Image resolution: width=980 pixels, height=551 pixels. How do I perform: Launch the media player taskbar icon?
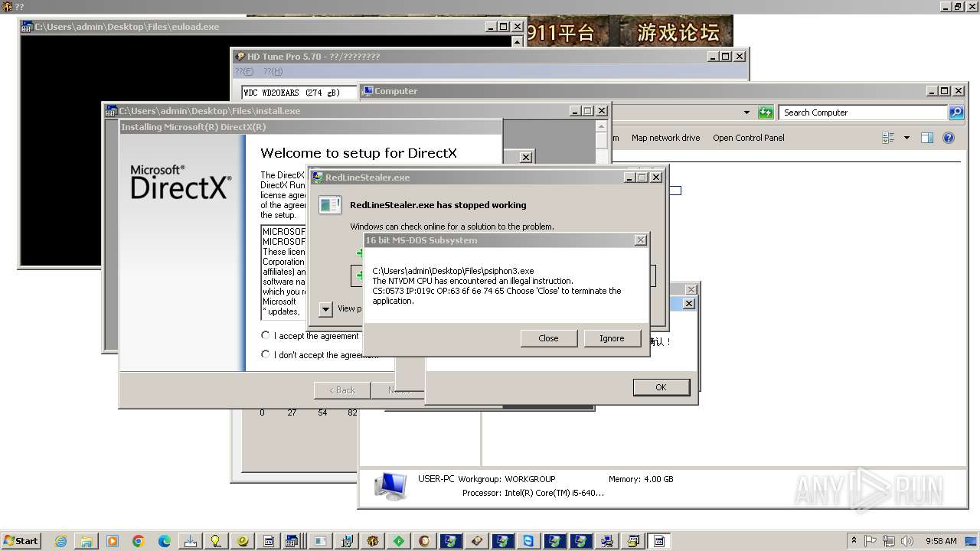pos(113,541)
